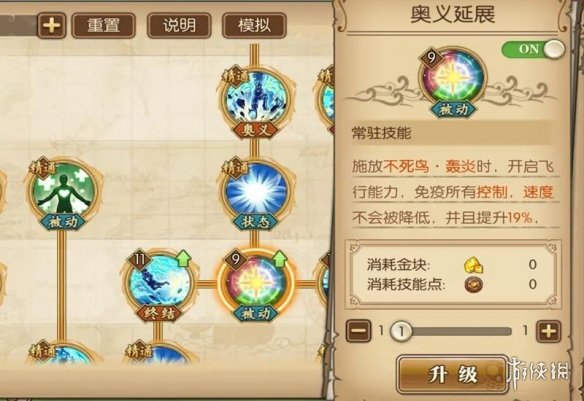The image size is (584, 401).
Task: Open the 说明 description tab
Action: (x=179, y=25)
